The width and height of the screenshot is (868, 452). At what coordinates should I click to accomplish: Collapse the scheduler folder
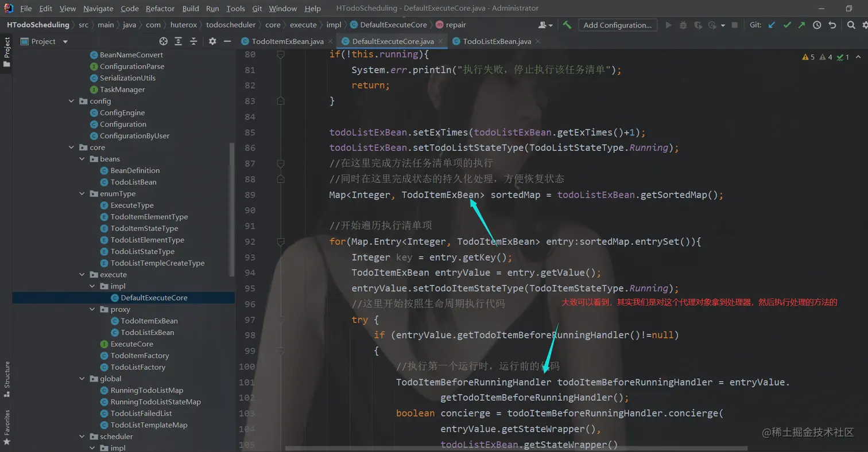coord(82,437)
